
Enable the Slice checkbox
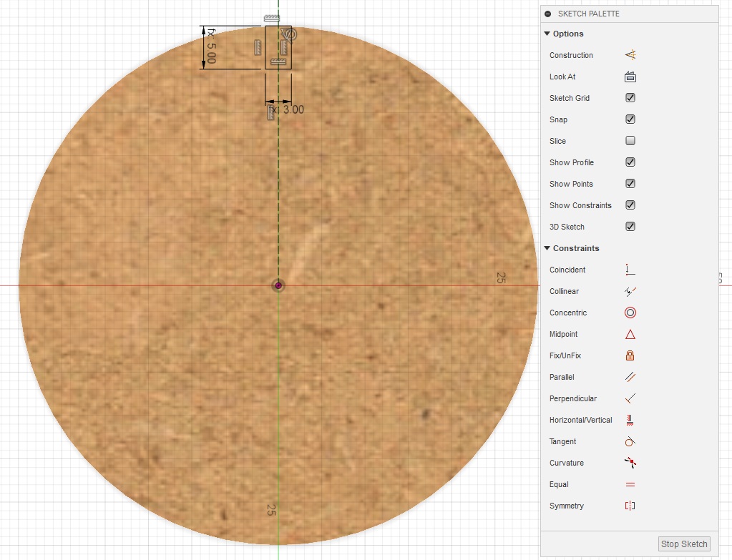(x=630, y=141)
